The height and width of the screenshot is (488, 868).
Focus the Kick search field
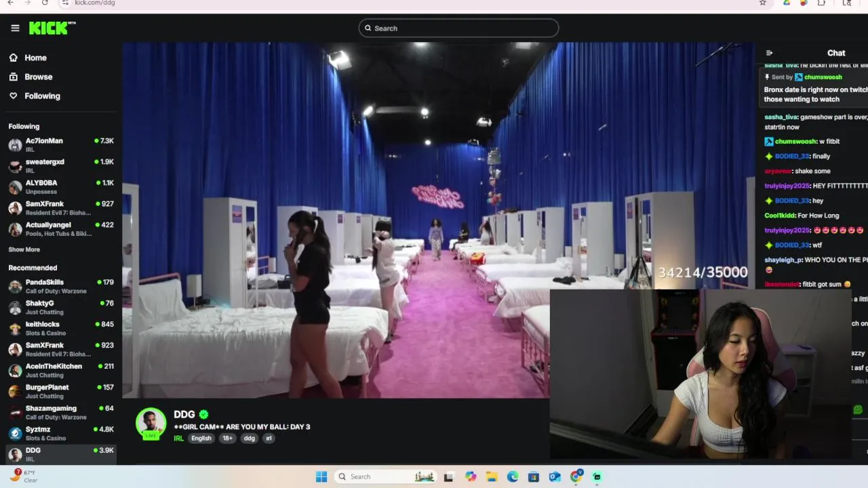tap(458, 28)
